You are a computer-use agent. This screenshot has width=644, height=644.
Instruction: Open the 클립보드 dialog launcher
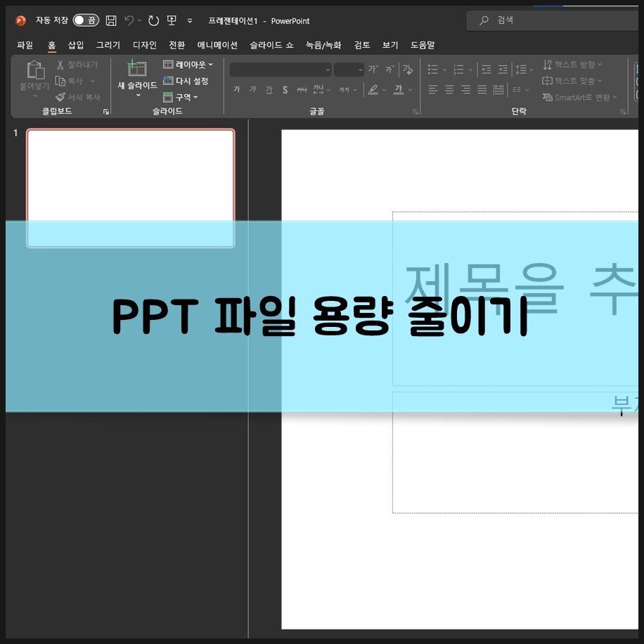point(106,112)
